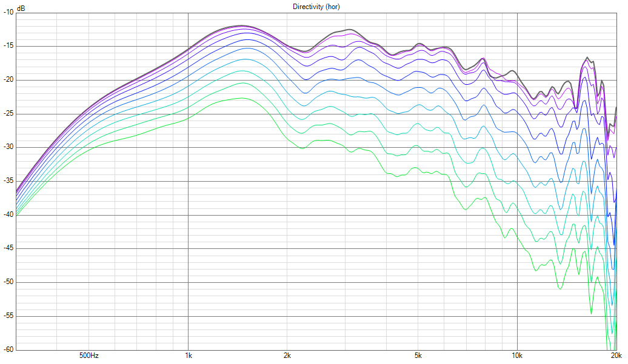Click the '-30' dB axis value
Viewport: 628px width, 364px height.
point(8,147)
